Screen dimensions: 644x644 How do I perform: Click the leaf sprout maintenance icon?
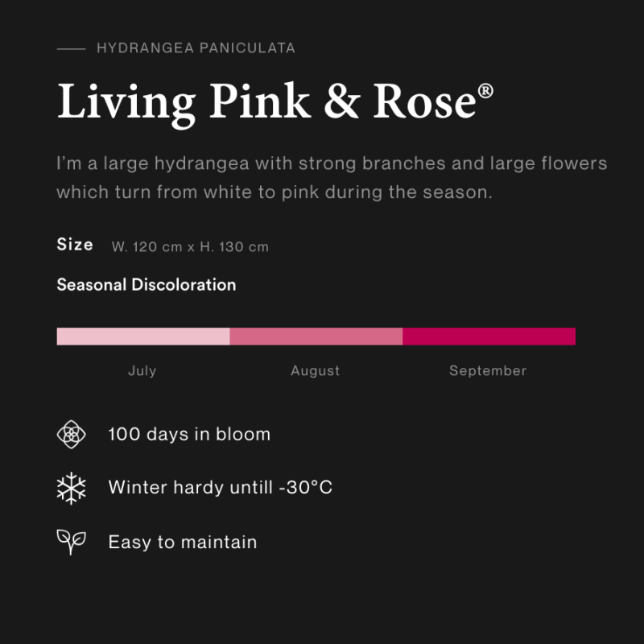[x=71, y=542]
